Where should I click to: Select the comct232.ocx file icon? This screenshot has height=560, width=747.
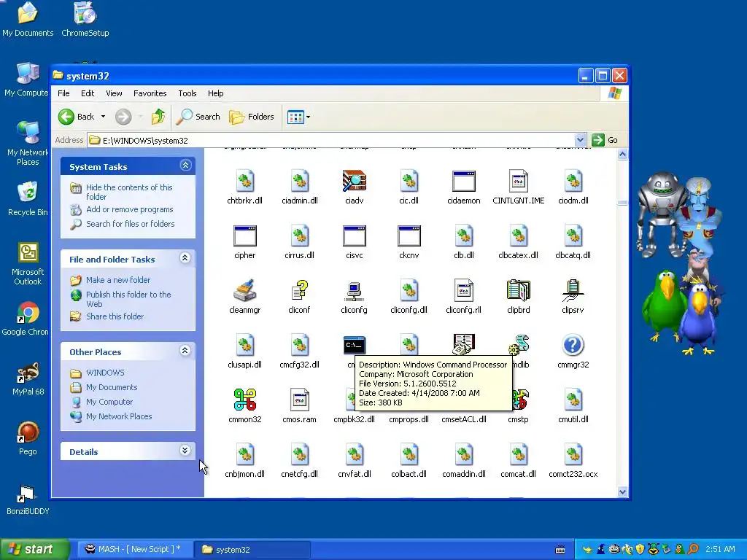tap(573, 455)
